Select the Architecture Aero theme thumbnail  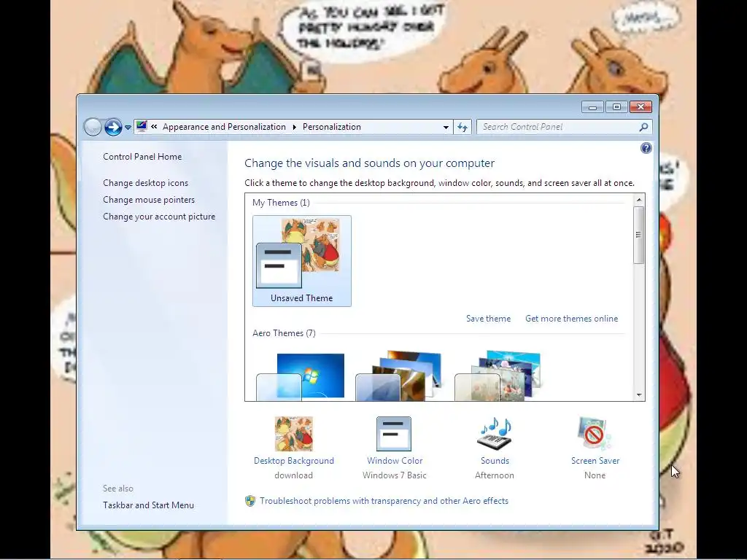click(x=399, y=376)
